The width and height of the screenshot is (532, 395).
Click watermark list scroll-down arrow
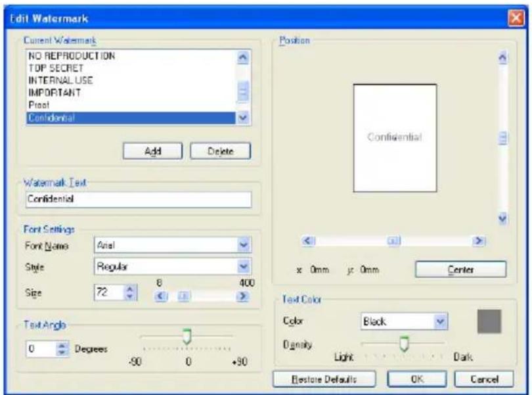click(243, 118)
